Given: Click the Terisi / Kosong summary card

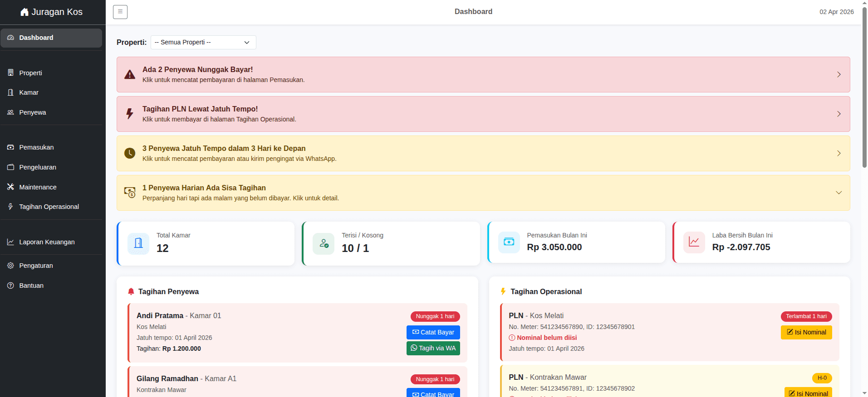Looking at the screenshot, I should point(391,243).
